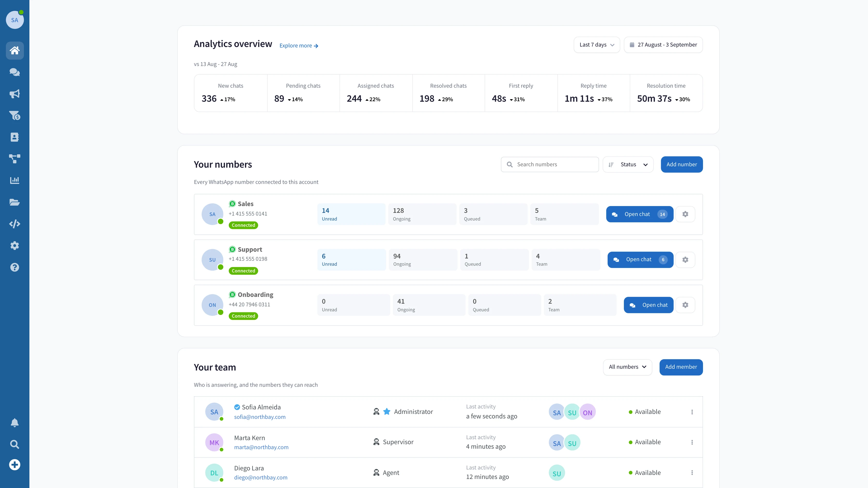The height and width of the screenshot is (488, 868).
Task: Click the Explore more link
Action: [x=299, y=45]
